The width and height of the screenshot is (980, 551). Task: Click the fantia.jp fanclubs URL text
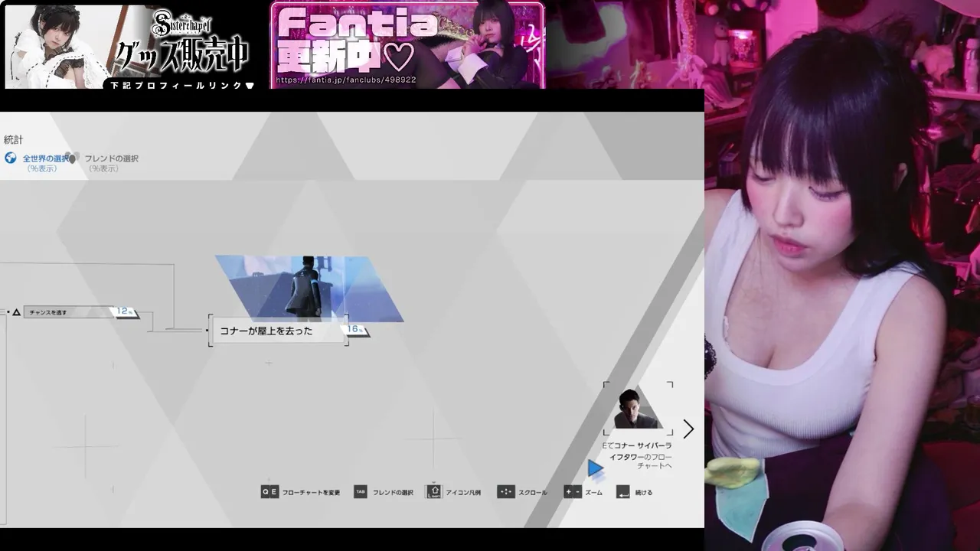(346, 80)
